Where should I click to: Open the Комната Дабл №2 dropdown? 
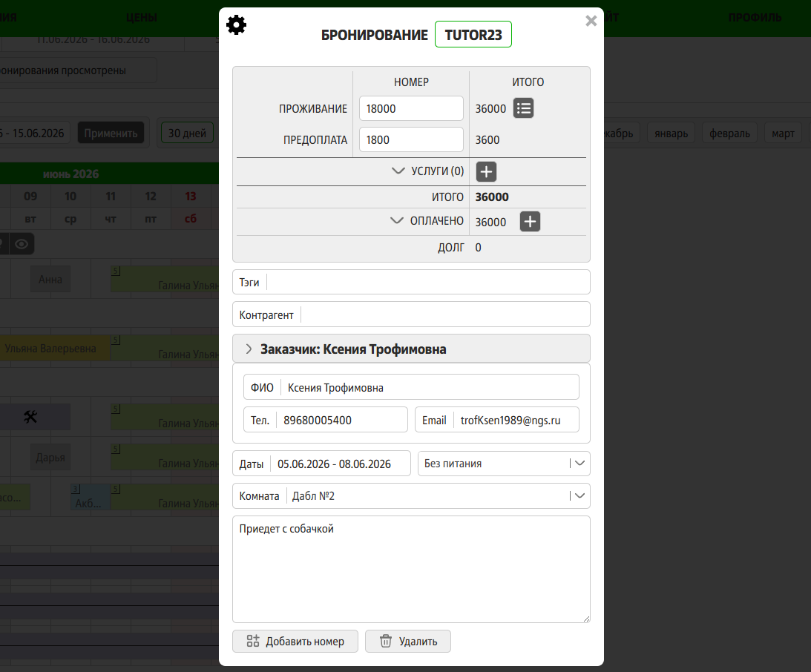(x=411, y=495)
